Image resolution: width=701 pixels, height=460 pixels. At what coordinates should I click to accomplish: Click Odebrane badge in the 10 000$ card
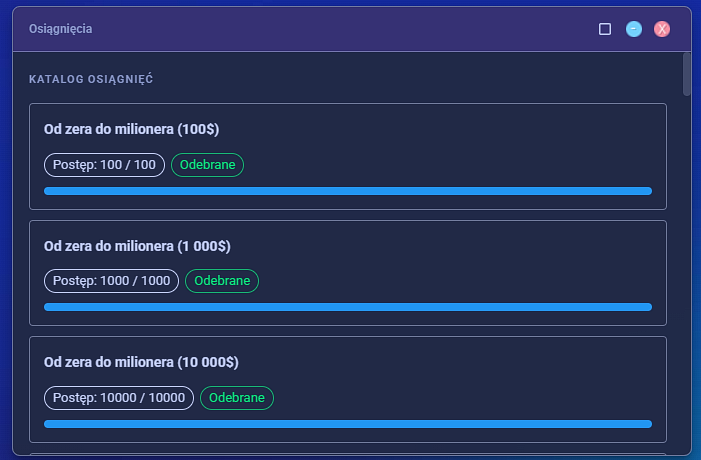point(236,398)
